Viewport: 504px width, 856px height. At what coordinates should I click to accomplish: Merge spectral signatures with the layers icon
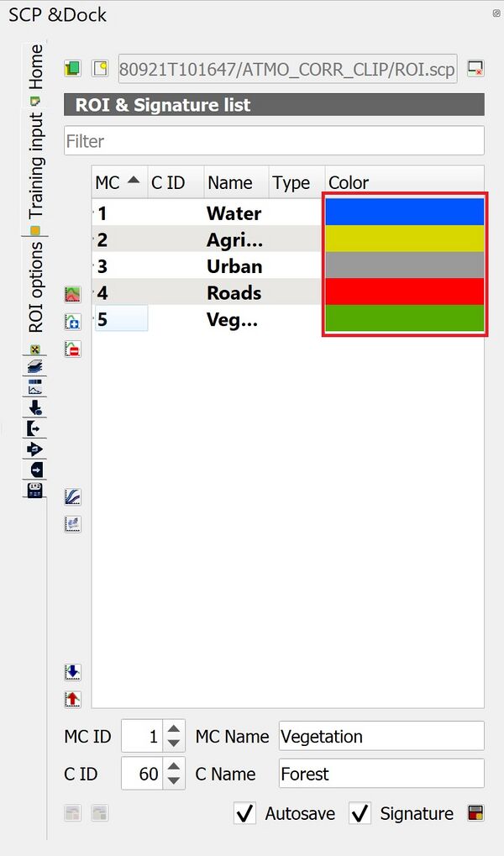point(34,367)
